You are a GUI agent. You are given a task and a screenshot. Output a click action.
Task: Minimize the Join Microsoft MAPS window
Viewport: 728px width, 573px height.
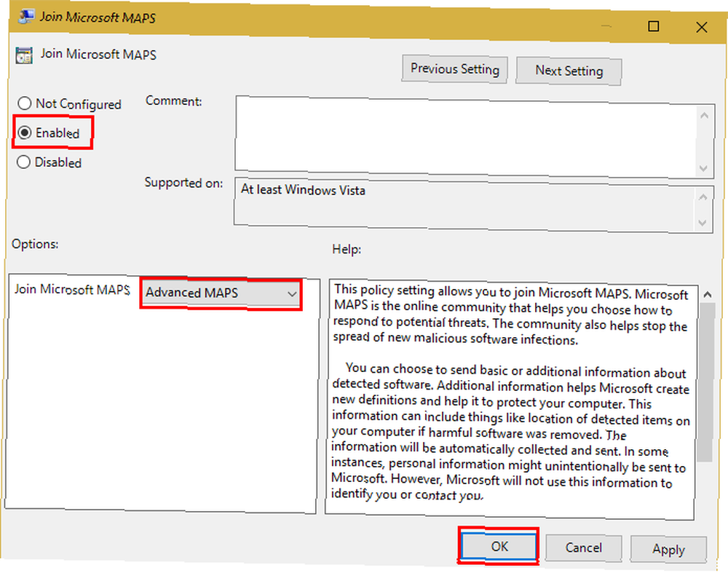(x=606, y=25)
